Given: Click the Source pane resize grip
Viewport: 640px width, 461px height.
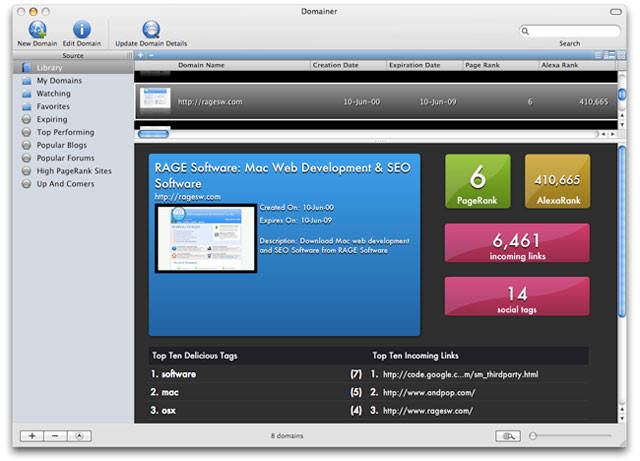Looking at the screenshot, I should [x=129, y=55].
